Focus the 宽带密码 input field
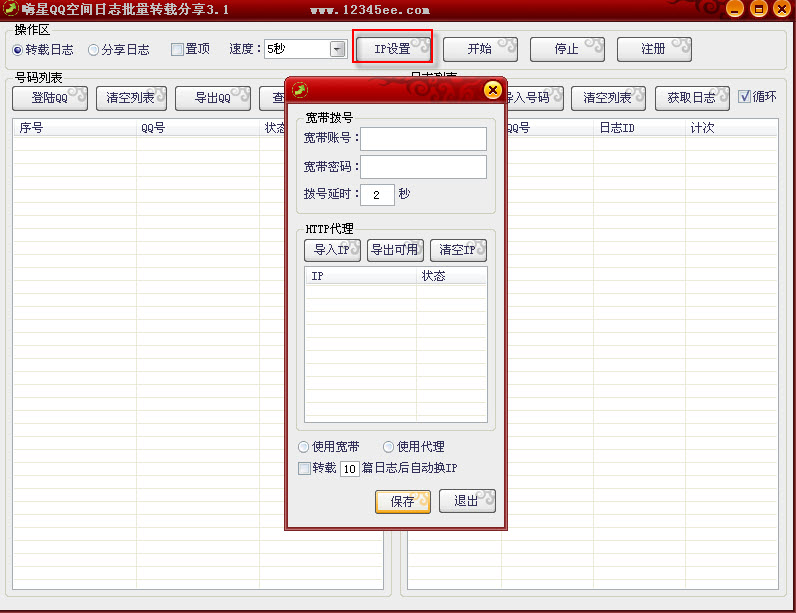This screenshot has width=796, height=613. 423,166
